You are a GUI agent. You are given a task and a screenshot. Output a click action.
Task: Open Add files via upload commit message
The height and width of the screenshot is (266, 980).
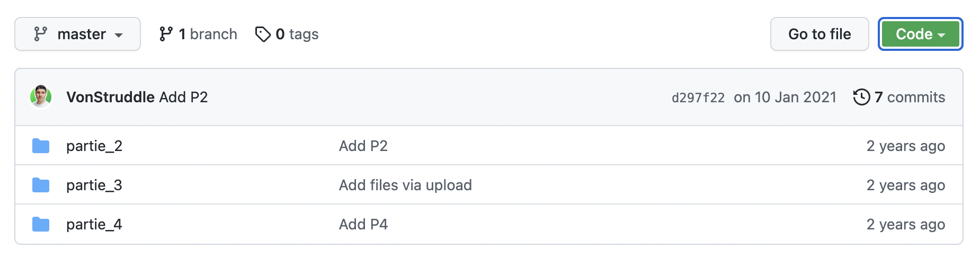[405, 185]
